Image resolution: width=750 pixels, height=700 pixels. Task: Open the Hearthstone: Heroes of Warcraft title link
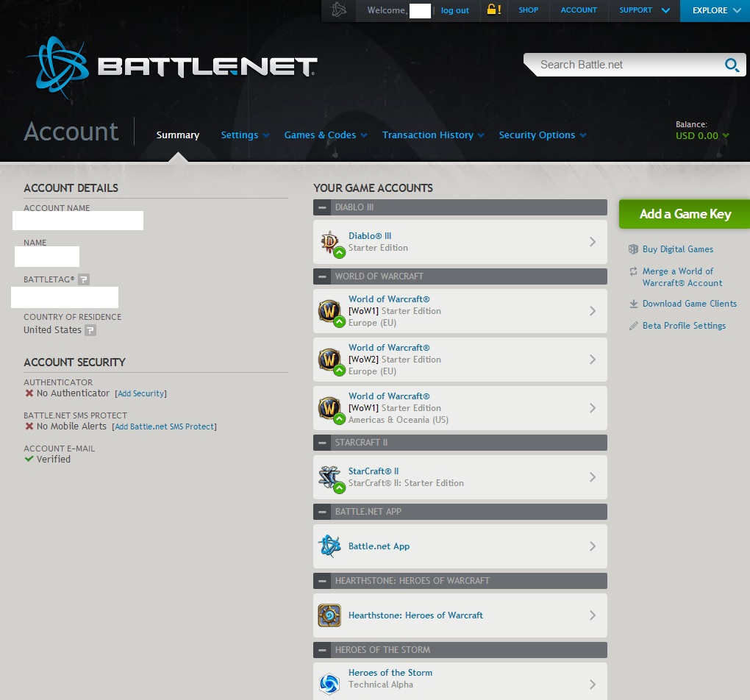[x=415, y=615]
